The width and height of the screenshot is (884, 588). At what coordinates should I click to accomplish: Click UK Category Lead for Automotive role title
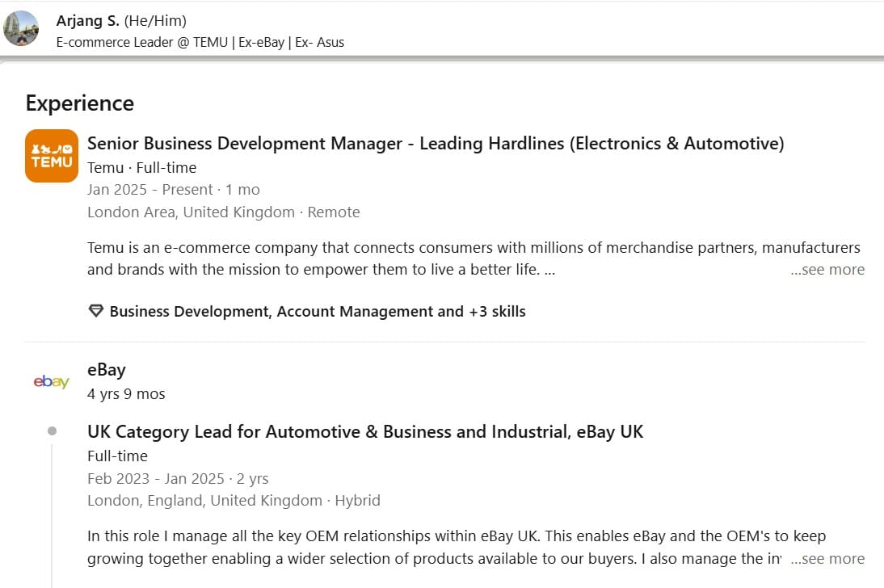point(365,432)
